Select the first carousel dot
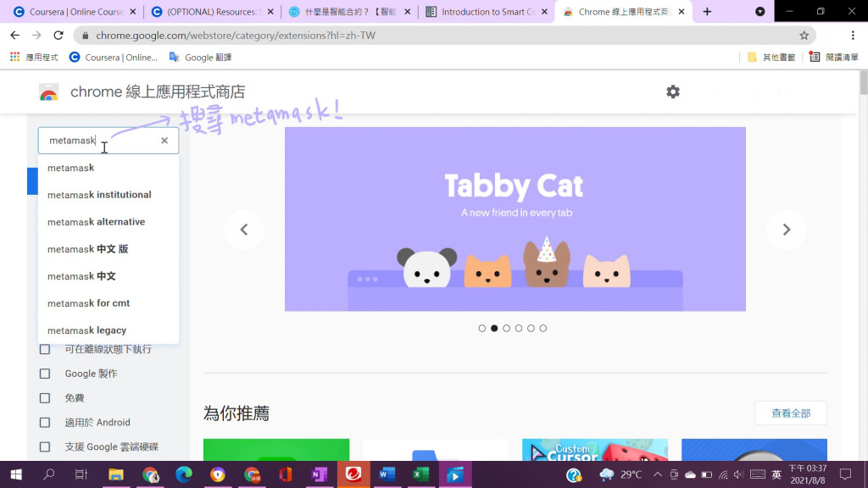The image size is (868, 488). click(x=482, y=328)
